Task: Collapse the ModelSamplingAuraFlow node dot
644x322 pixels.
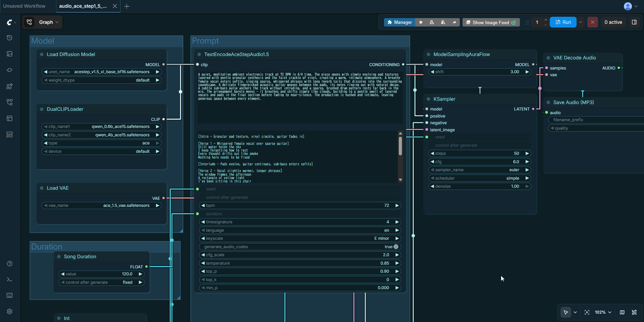Action: (428, 54)
